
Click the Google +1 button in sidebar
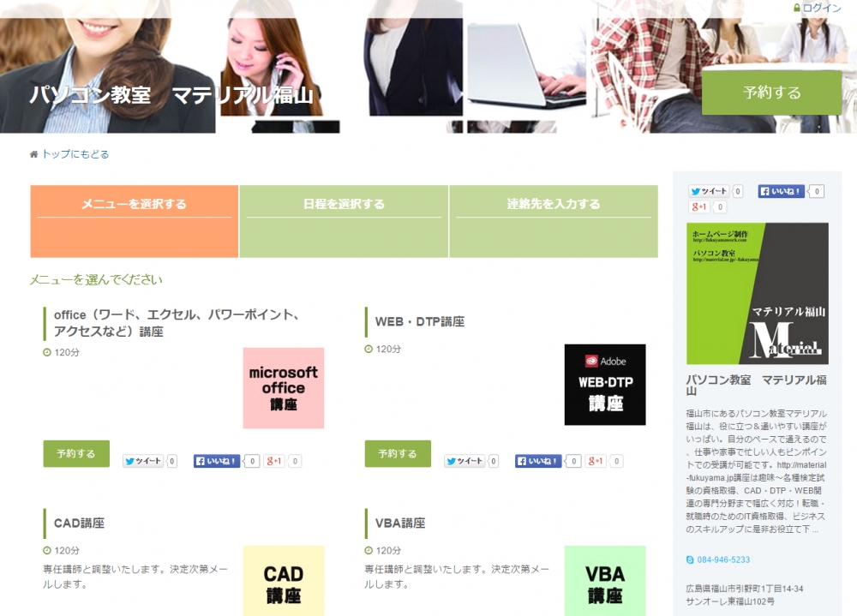click(x=699, y=207)
